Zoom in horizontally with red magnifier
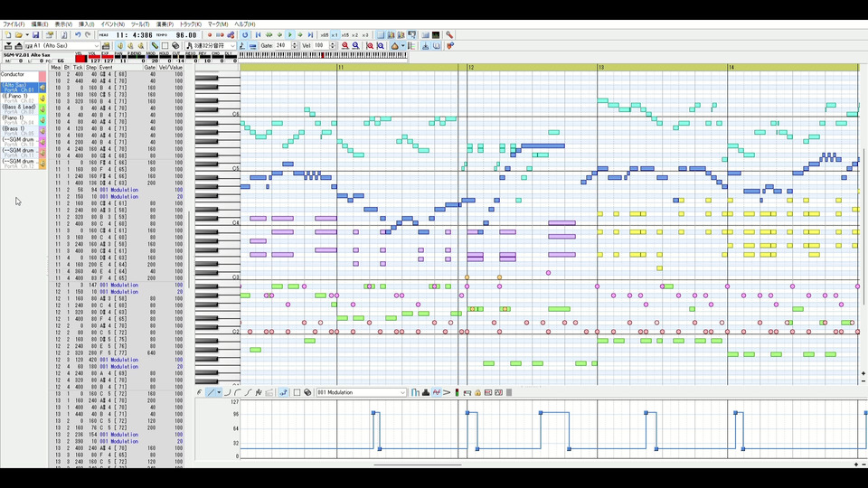 (344, 46)
